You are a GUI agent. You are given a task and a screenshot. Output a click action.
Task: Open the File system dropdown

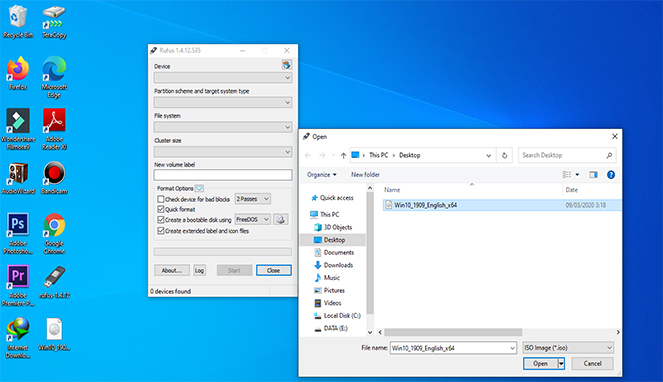(x=223, y=127)
